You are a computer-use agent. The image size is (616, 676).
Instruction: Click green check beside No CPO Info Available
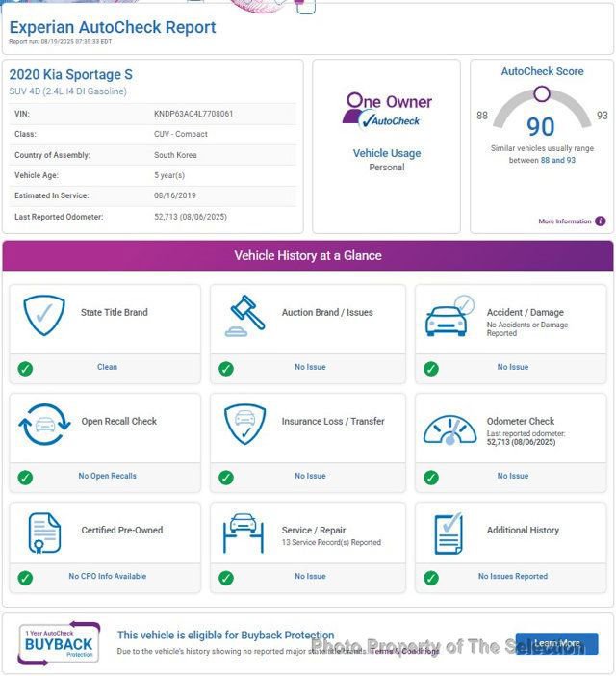click(25, 577)
